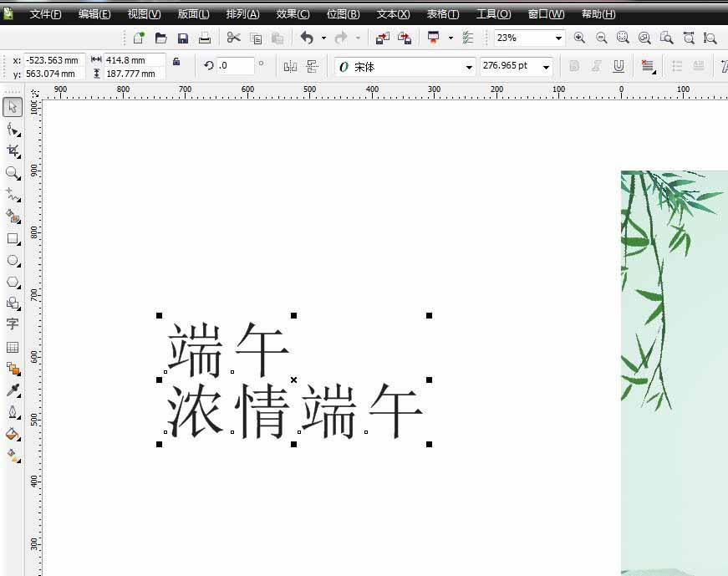Click the Save button on the toolbar
The image size is (728, 576).
(x=183, y=38)
